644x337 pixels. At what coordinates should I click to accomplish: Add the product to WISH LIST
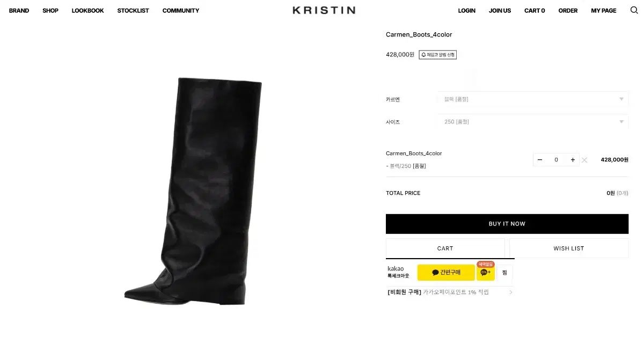click(569, 248)
